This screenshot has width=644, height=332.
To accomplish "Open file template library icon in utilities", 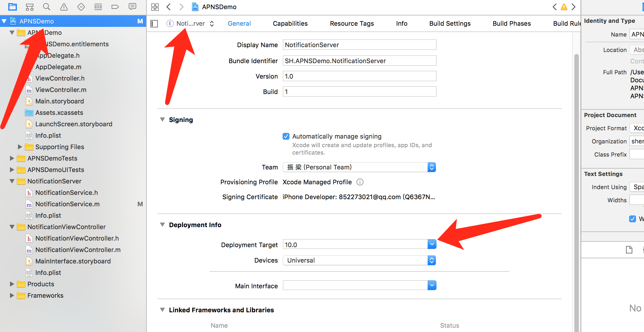I will point(629,250).
